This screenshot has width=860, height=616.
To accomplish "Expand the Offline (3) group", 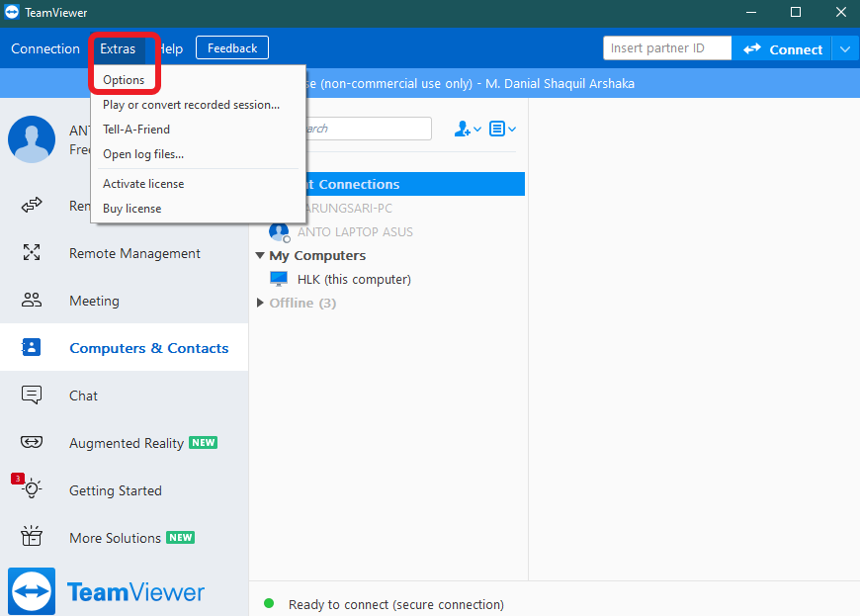I will point(259,303).
